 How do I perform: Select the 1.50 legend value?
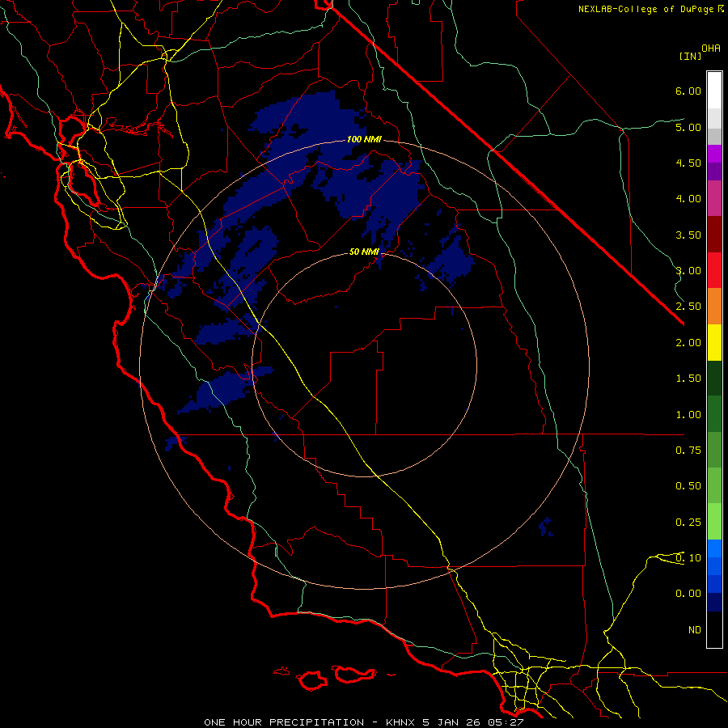(x=688, y=379)
